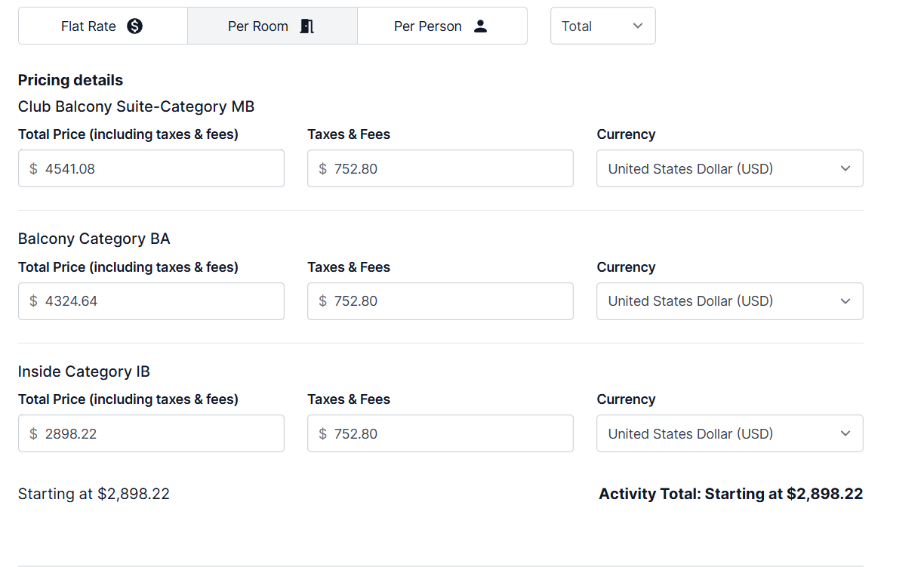Click Inside Category IB Taxes & Fees field
The height and width of the screenshot is (567, 924).
(440, 433)
